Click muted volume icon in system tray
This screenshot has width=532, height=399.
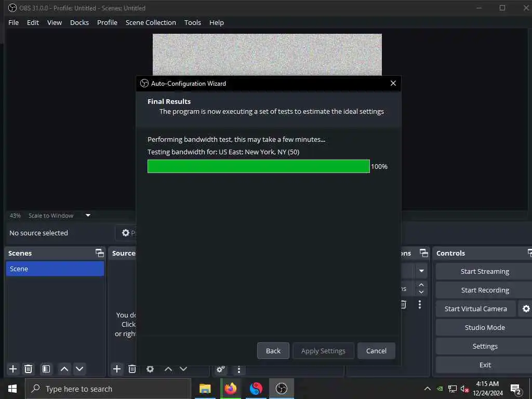click(x=464, y=389)
